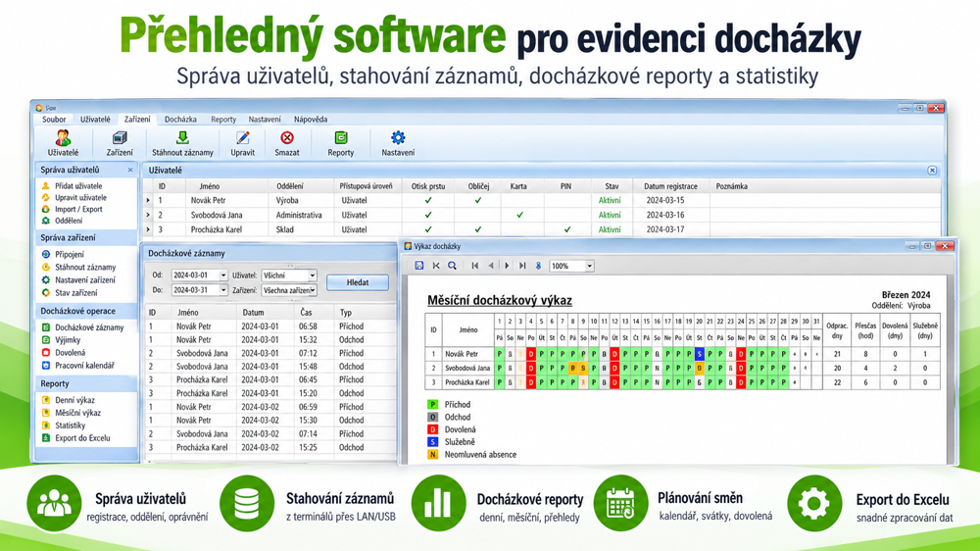Open the Od date dropdown
The height and width of the screenshot is (551, 980).
click(223, 275)
